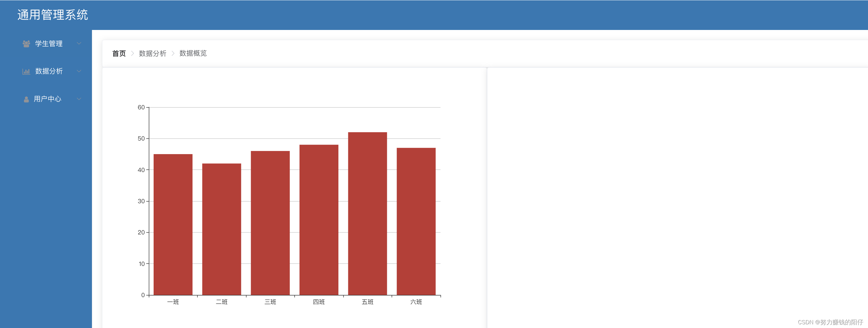Image resolution: width=868 pixels, height=328 pixels.
Task: Click the 六班 axis label
Action: point(417,302)
